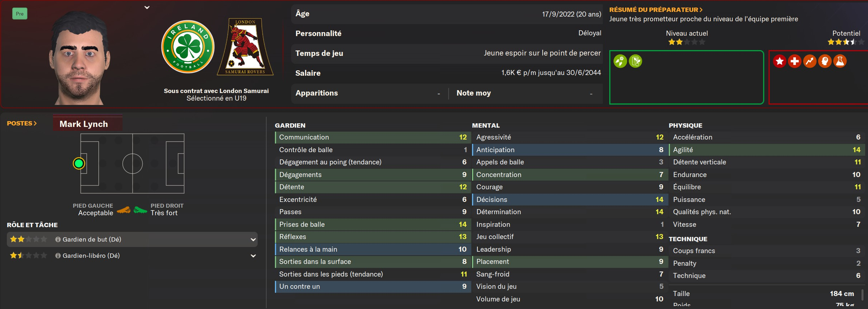
Task: Select the Mark Lynch tab
Action: click(84, 124)
